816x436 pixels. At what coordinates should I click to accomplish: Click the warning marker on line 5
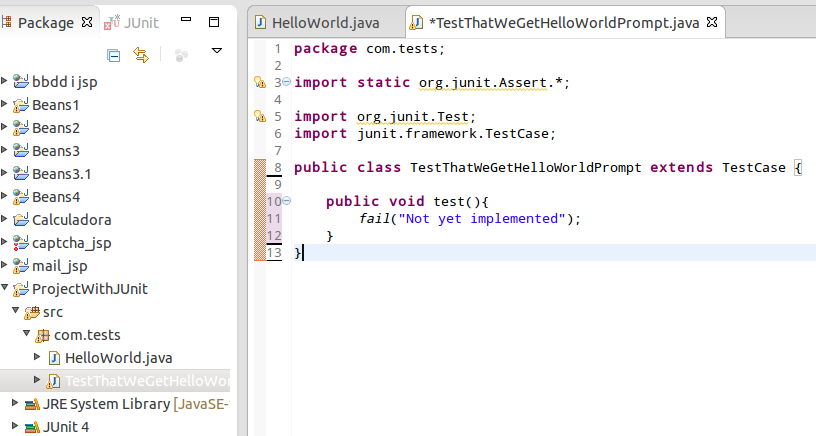[258, 117]
